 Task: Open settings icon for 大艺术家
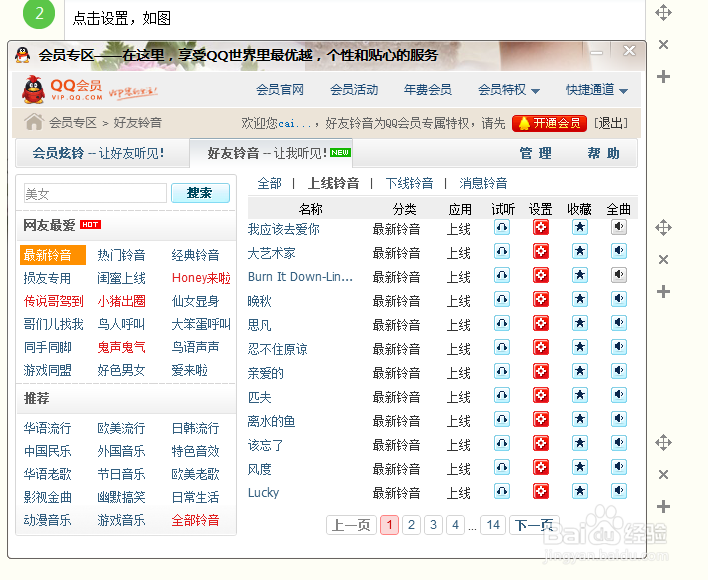point(540,251)
